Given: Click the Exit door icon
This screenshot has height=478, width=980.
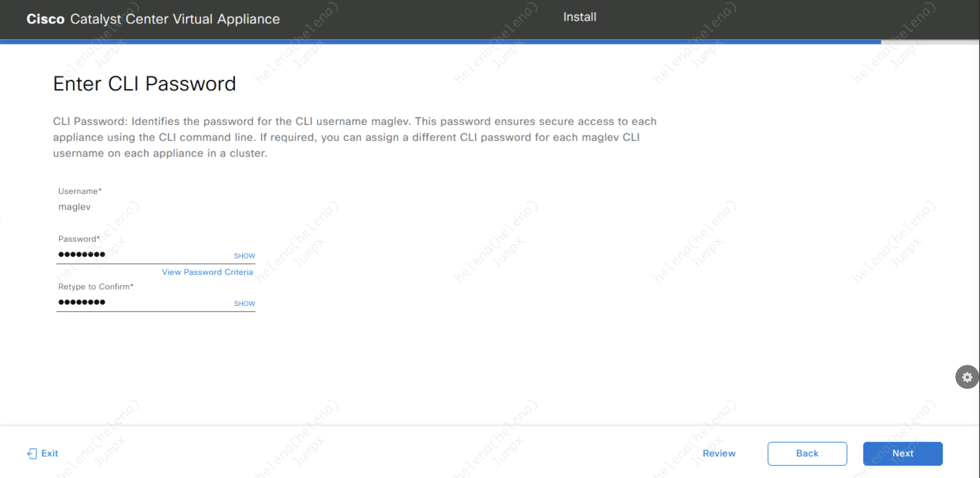Looking at the screenshot, I should pos(32,453).
